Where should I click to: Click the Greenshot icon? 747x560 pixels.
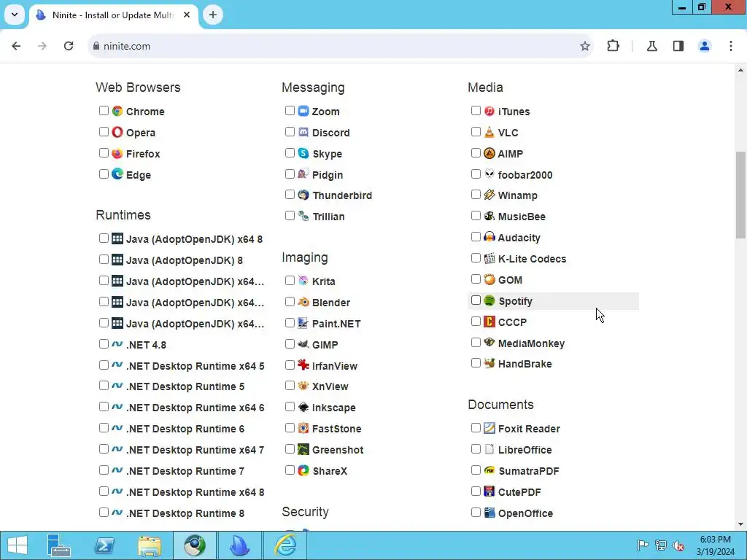303,449
